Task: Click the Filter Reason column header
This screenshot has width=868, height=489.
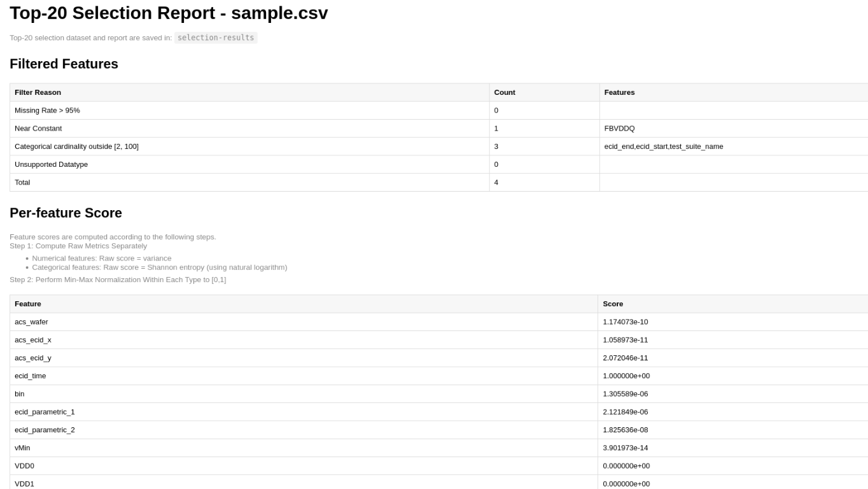Action: (x=38, y=92)
